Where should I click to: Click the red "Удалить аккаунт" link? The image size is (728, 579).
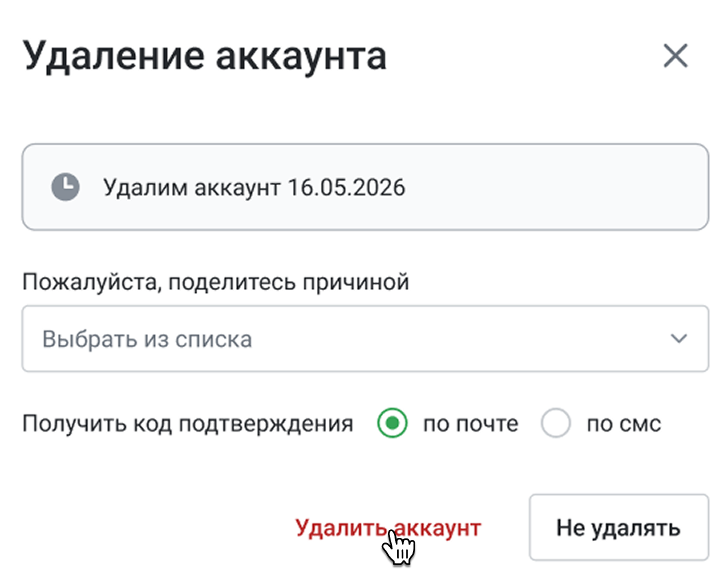[x=387, y=528]
